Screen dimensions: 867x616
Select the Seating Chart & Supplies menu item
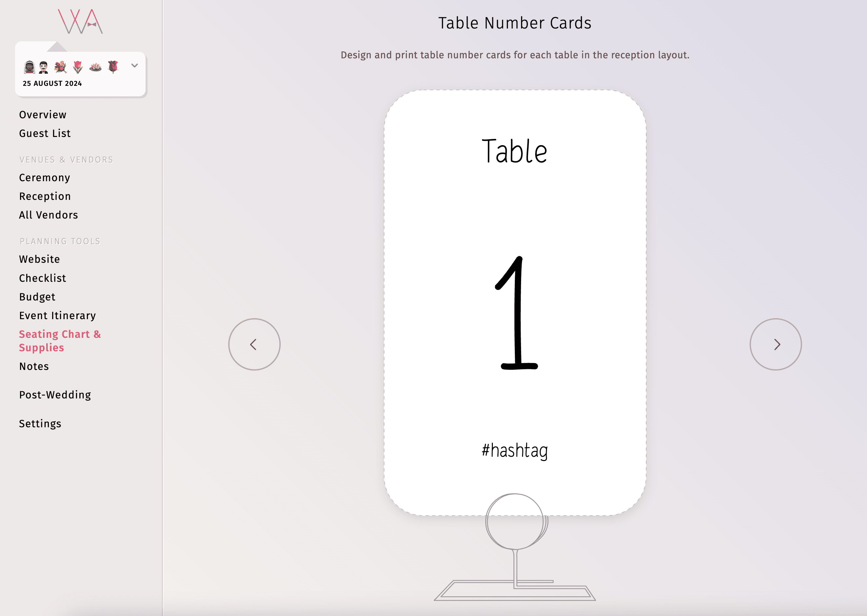pyautogui.click(x=59, y=340)
